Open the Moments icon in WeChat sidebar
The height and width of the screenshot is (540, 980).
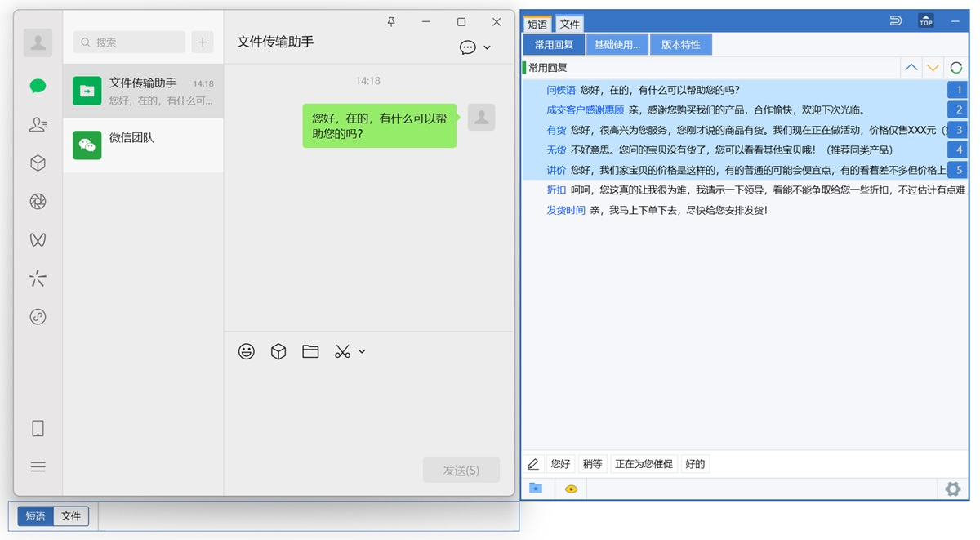38,201
